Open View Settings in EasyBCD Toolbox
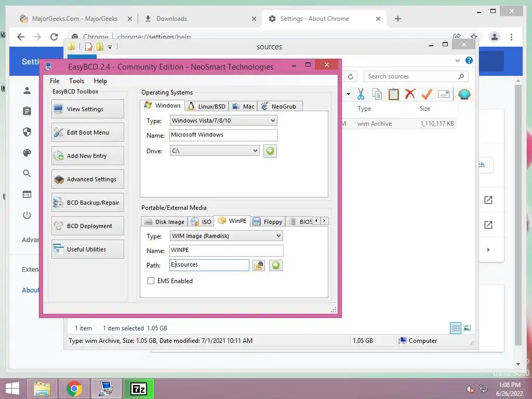 tap(87, 109)
